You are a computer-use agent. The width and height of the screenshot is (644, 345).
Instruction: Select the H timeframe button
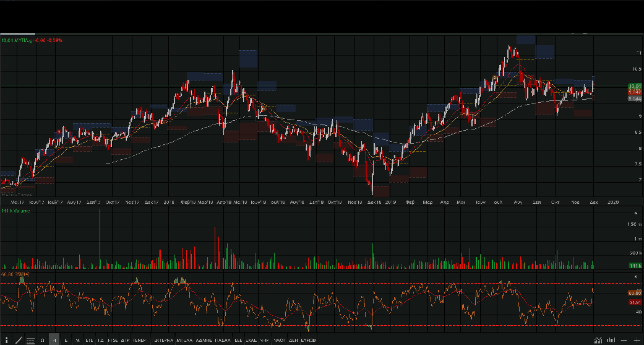(54, 340)
